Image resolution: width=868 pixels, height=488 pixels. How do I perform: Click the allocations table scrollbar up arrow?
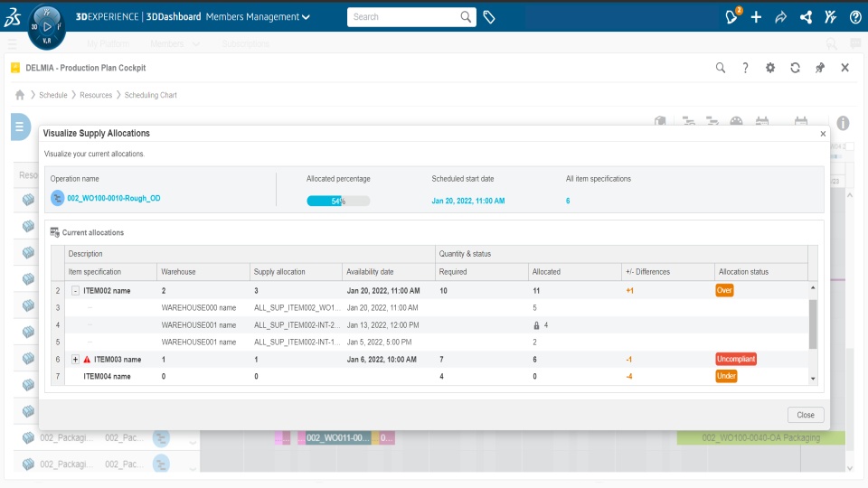[813, 287]
